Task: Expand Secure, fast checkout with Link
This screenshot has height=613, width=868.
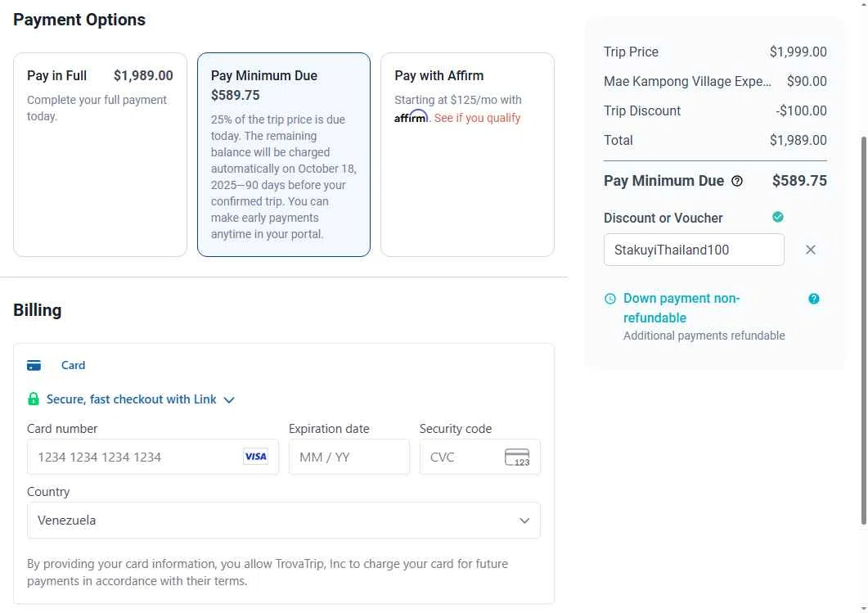Action: 131,399
